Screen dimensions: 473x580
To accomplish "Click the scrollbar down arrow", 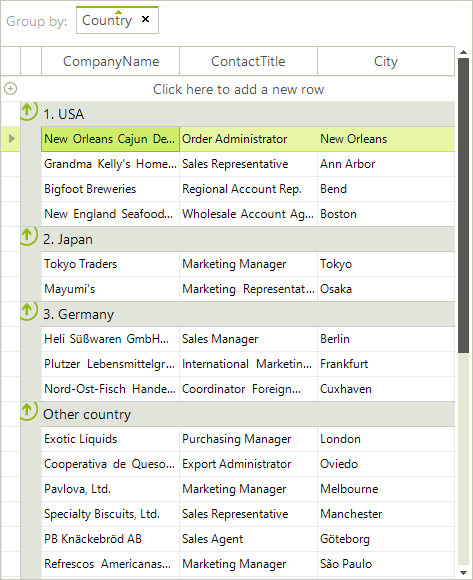I will [463, 573].
